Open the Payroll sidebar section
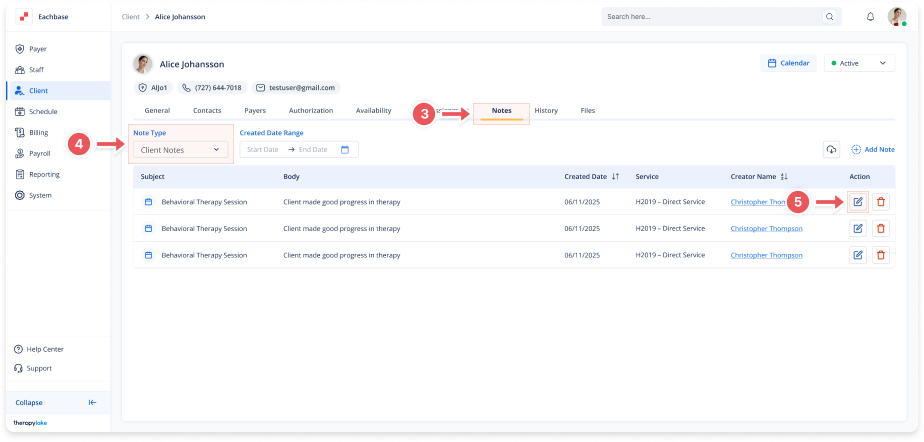Screen dimensions: 924x442 [x=39, y=154]
